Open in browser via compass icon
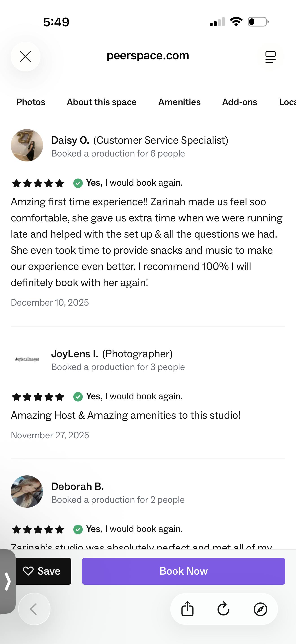 point(260,609)
